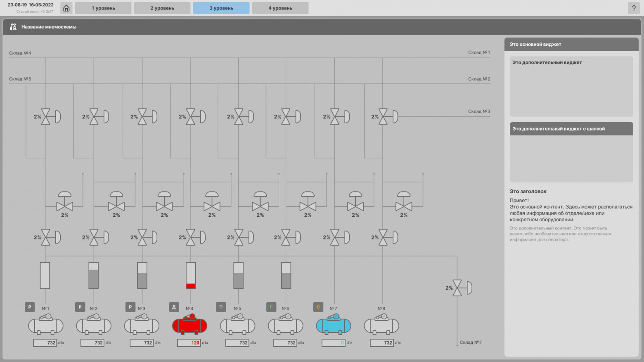This screenshot has height=362, width=644.
Task: Click the mnemonic scheme icon in header
Action: tap(13, 27)
